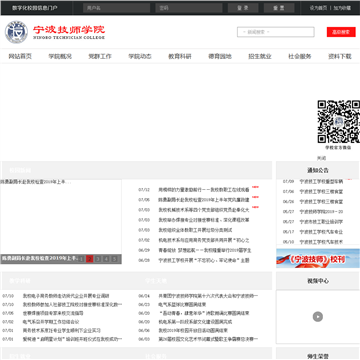Open the 06/03 student news article

208,339
